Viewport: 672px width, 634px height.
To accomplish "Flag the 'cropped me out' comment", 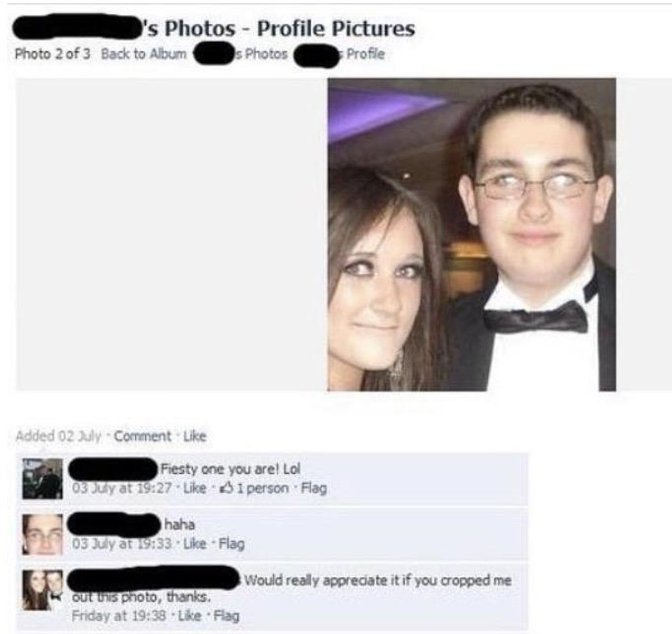I will pyautogui.click(x=226, y=616).
